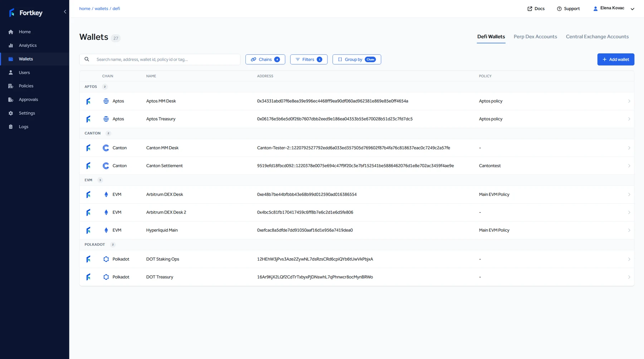Image resolution: width=644 pixels, height=359 pixels.
Task: Click the Arbitrum DEX Desk 2 name
Action: tap(166, 212)
